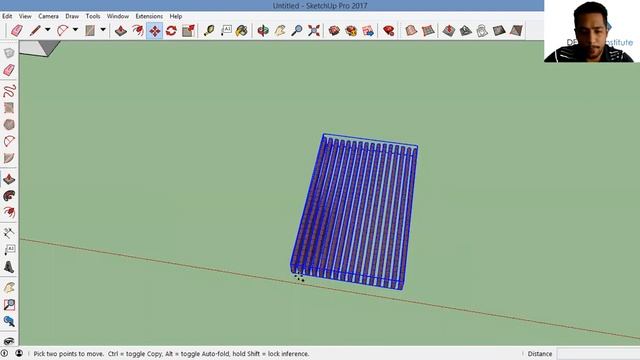Select the Flip Edge sandbox tool
Screen dimensions: 640x360
516,31
